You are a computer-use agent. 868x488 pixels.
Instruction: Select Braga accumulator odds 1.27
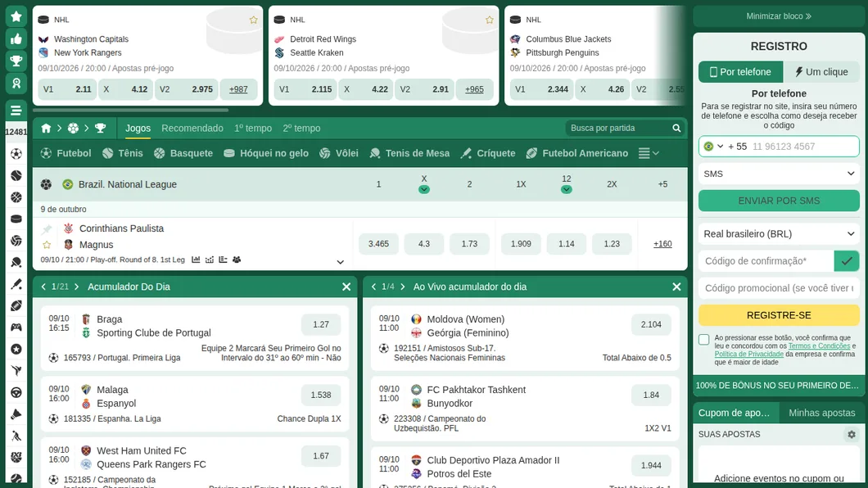321,325
